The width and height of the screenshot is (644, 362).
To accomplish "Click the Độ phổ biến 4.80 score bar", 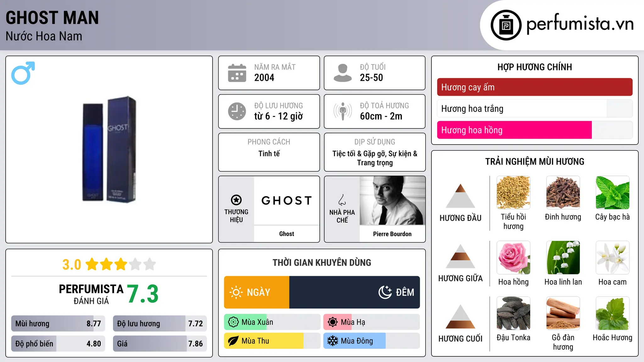I will click(58, 343).
